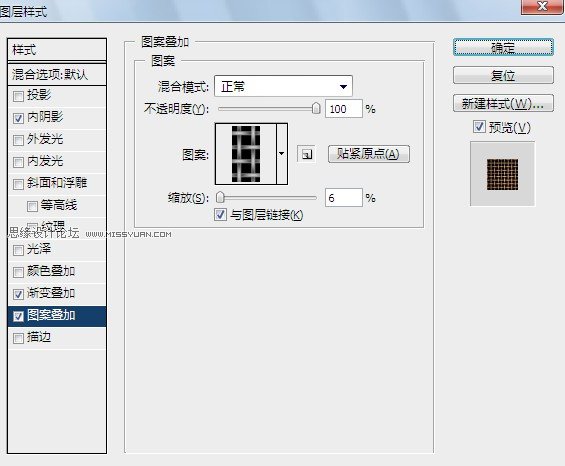
Task: Toggle 与图层链接 checkbox
Action: tap(220, 214)
